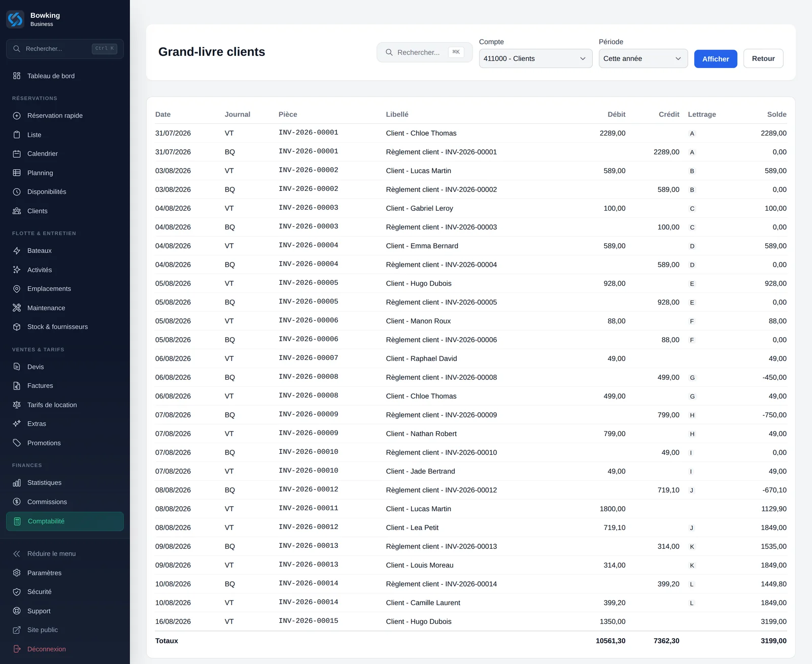Click the Retour button
The width and height of the screenshot is (812, 664).
click(x=763, y=58)
